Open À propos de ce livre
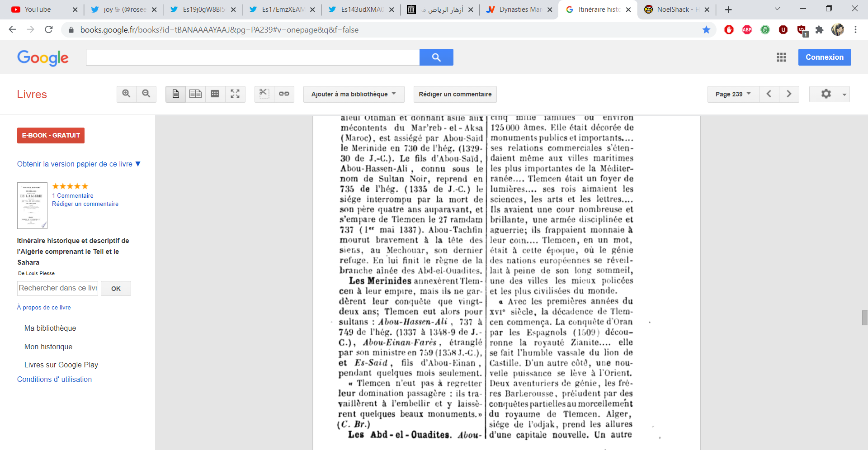Viewport: 868px width, 466px height. (44, 307)
